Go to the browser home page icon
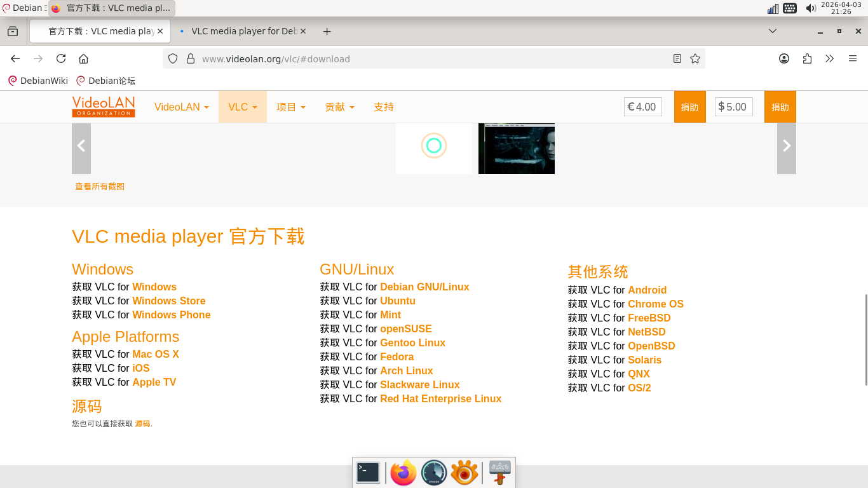868x488 pixels. point(83,58)
